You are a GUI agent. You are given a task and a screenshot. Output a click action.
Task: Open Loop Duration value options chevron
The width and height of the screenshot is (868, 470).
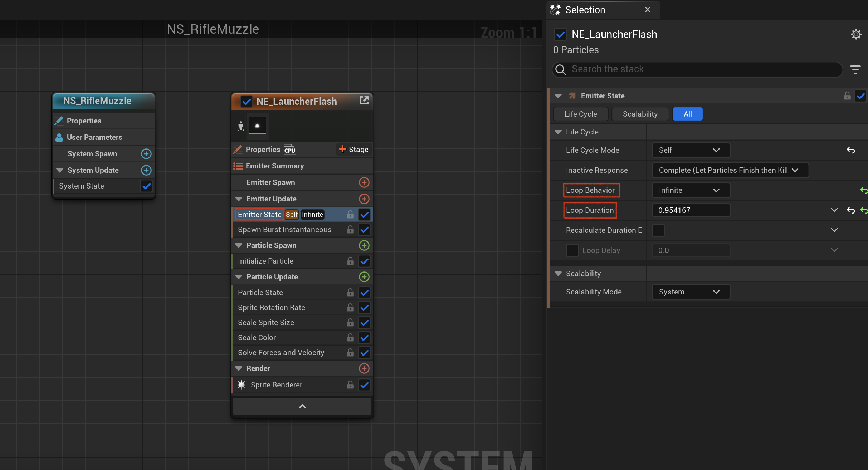[x=834, y=210]
